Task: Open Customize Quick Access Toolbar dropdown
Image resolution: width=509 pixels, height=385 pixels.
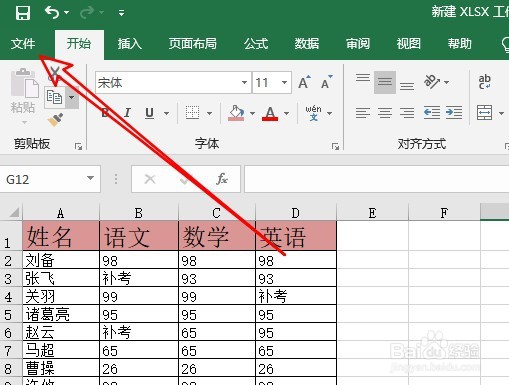Action: [121, 13]
